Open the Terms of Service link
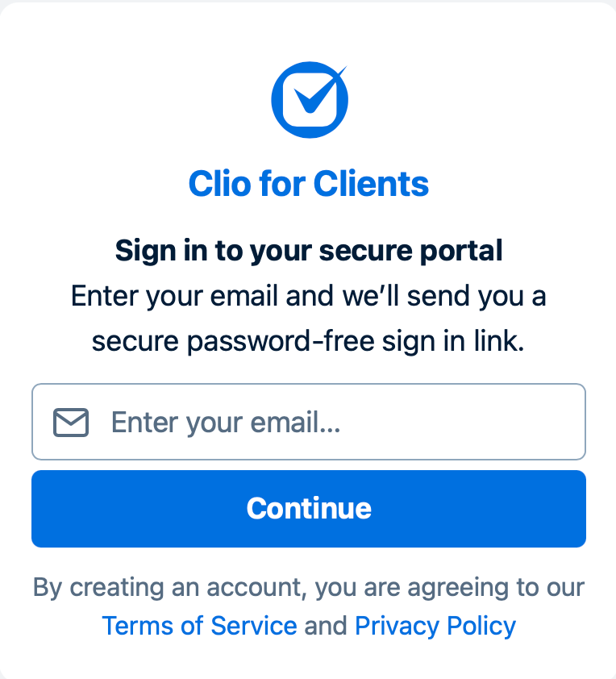Viewport: 616px width, 679px height. click(x=200, y=626)
